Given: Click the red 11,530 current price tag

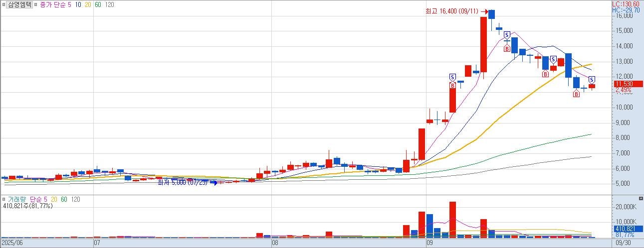Looking at the screenshot, I should [626, 84].
